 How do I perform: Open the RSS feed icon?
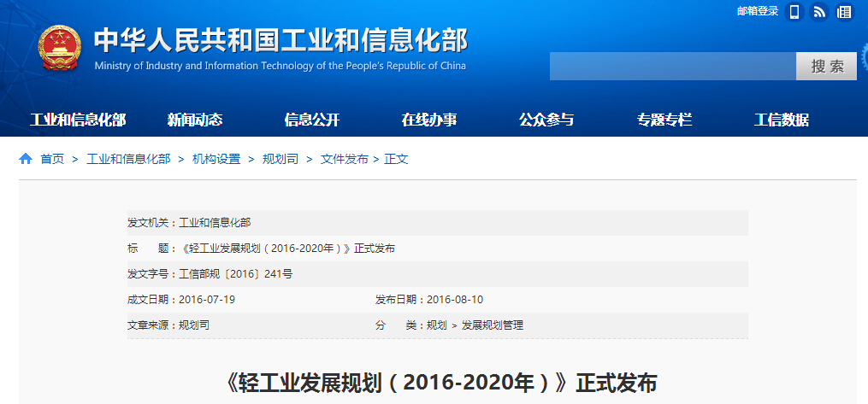point(819,12)
